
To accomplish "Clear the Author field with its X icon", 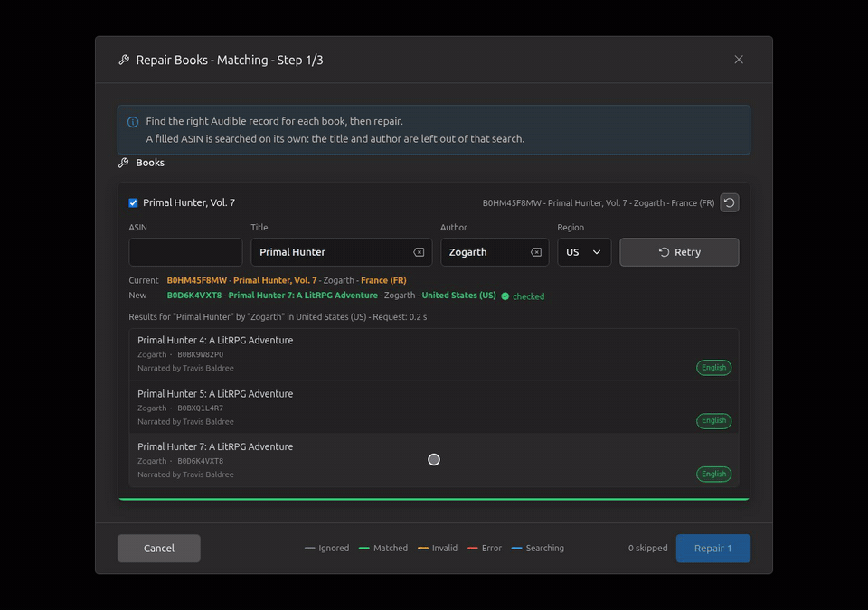I will tap(536, 252).
